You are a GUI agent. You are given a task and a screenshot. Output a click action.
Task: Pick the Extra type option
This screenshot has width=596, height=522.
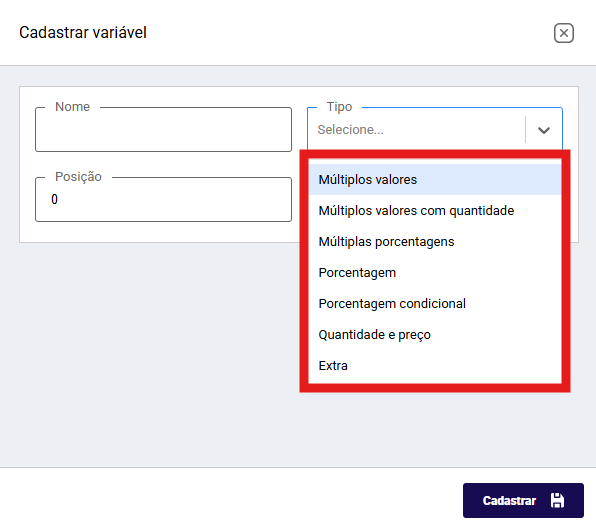pos(435,366)
